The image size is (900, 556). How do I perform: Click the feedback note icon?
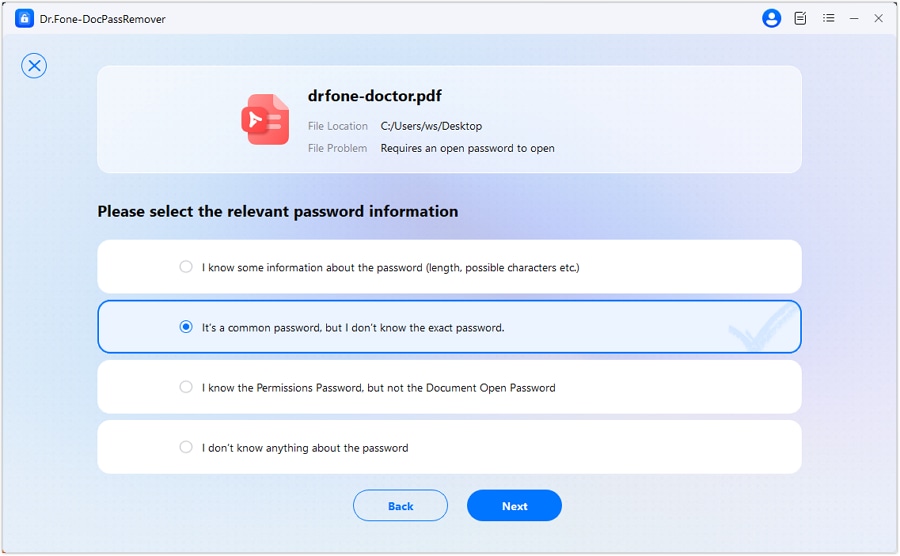(800, 18)
